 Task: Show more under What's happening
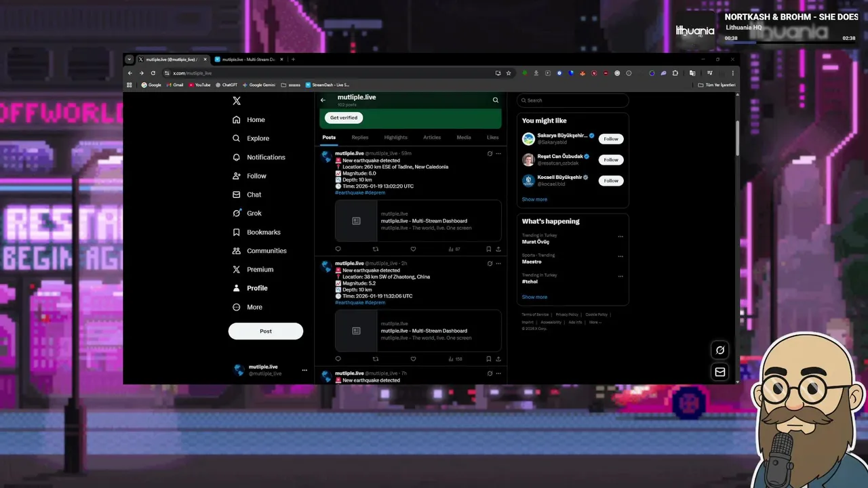coord(534,298)
